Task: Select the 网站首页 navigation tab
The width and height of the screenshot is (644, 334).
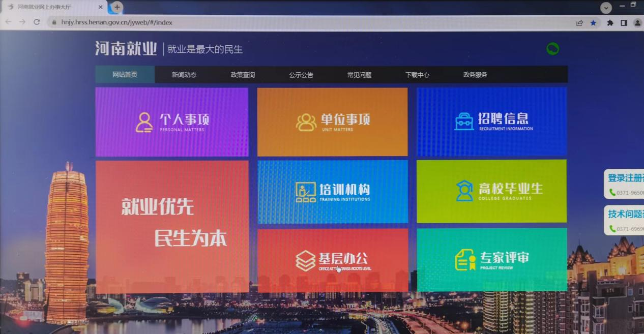Action: [x=125, y=74]
